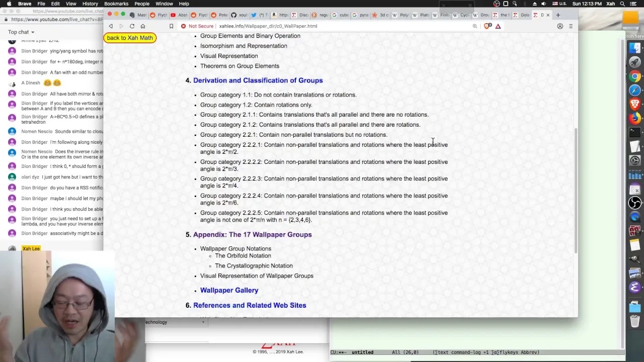The image size is (644, 362).
Task: Open the zoom magnifier in the address bar
Action: [x=474, y=26]
